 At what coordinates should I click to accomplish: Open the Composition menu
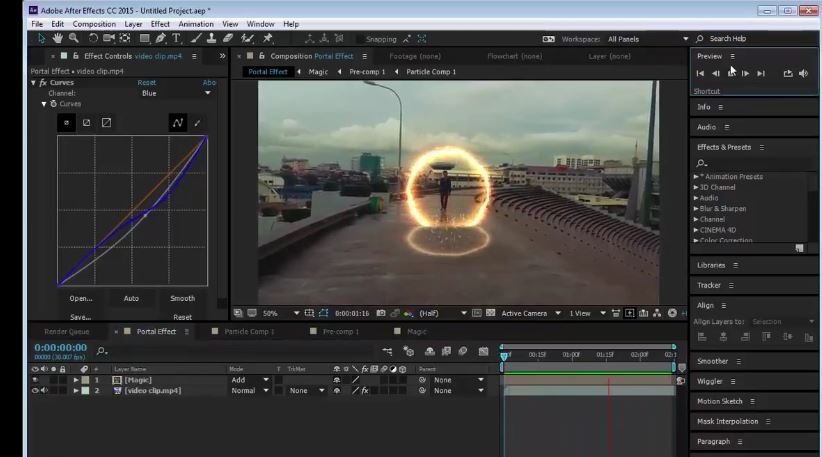point(94,24)
